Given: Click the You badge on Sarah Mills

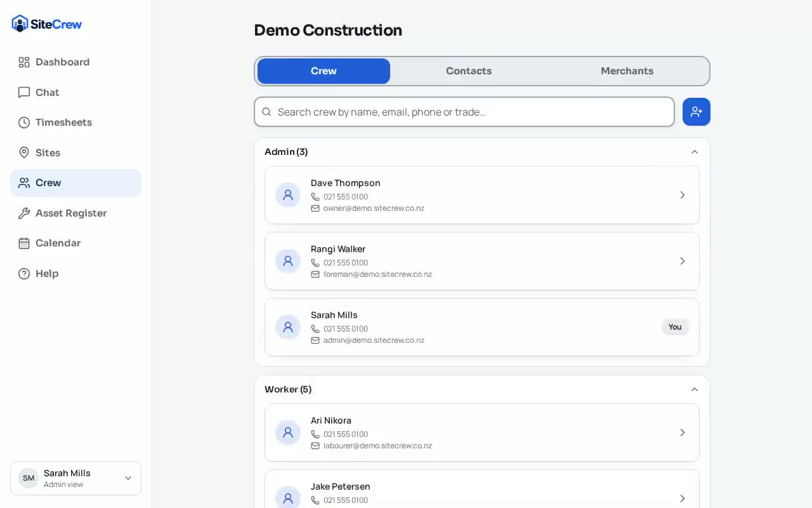Looking at the screenshot, I should click(x=675, y=327).
